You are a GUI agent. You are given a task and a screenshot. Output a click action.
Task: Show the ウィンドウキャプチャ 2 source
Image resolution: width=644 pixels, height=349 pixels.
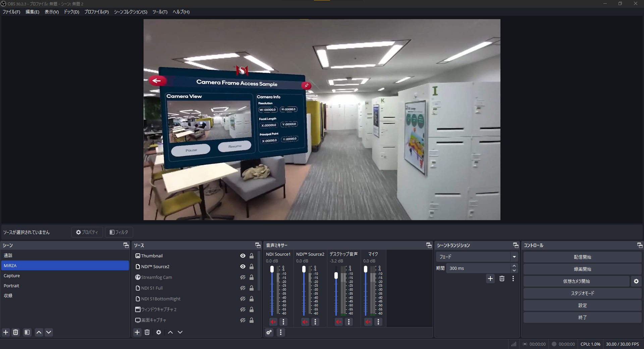tap(243, 309)
